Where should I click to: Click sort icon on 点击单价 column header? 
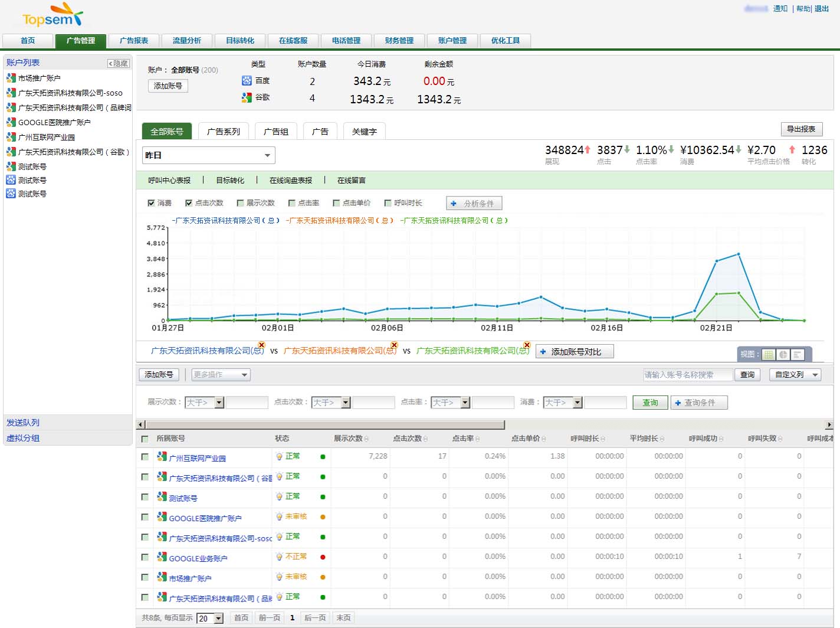click(543, 439)
